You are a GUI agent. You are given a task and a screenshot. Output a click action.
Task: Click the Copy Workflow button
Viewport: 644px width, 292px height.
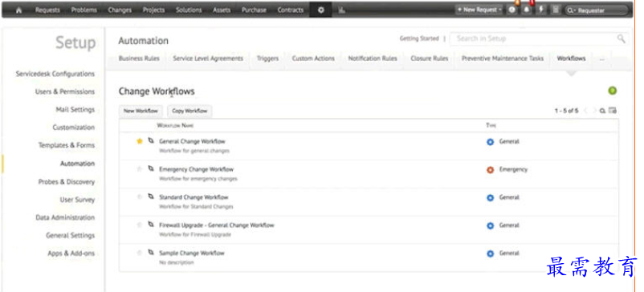(x=190, y=111)
